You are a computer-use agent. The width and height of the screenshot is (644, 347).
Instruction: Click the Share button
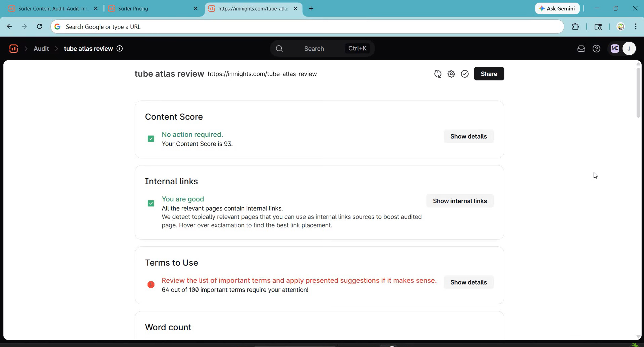coord(489,74)
